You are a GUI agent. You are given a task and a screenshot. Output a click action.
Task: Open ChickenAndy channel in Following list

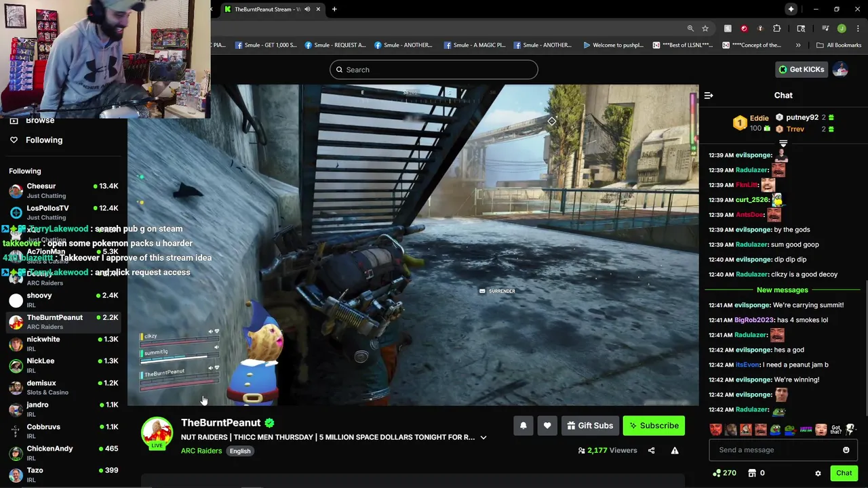64,453
